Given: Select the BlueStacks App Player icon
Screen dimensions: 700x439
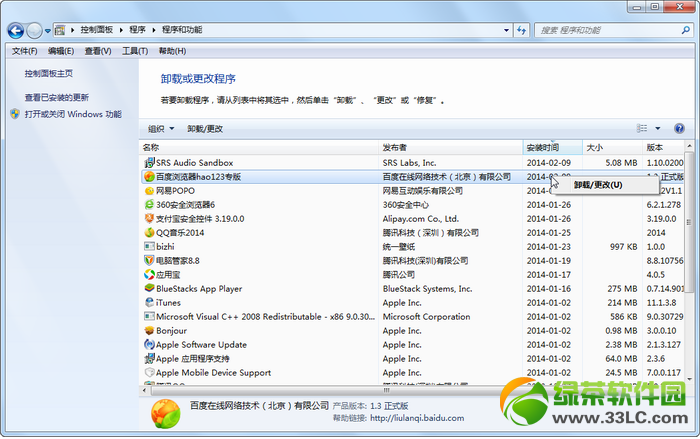Looking at the screenshot, I should pos(149,288).
